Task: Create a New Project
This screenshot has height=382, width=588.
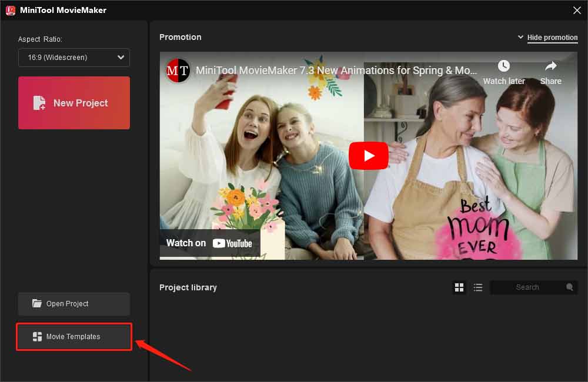Action: 74,103
